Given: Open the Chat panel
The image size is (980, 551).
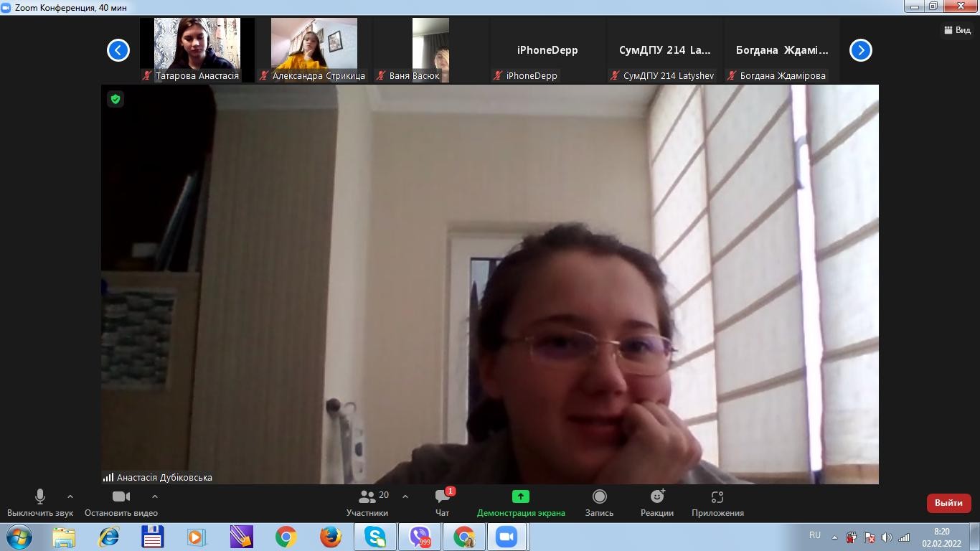Looking at the screenshot, I should coord(442,502).
